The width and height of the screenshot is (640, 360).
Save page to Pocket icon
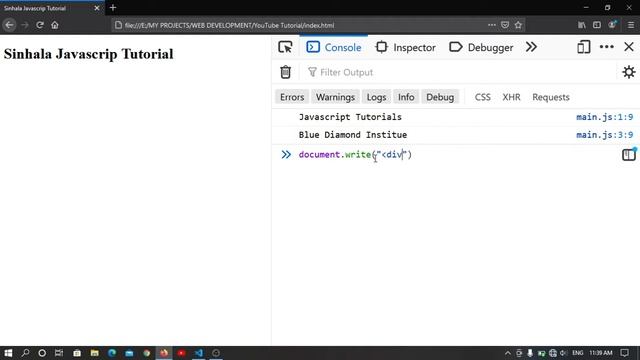pyautogui.click(x=505, y=25)
